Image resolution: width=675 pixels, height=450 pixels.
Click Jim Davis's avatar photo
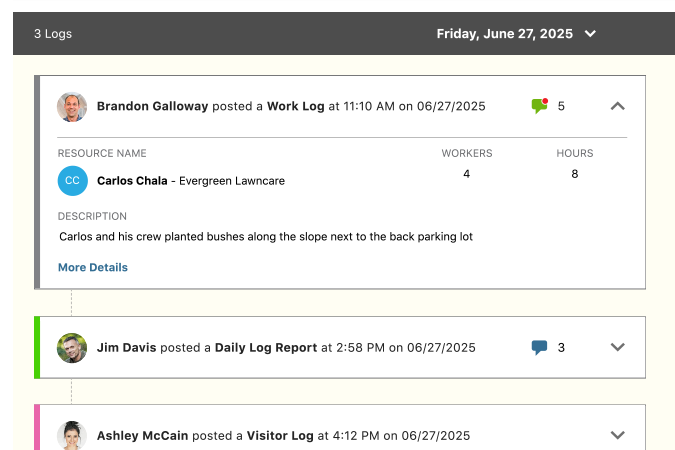(72, 348)
